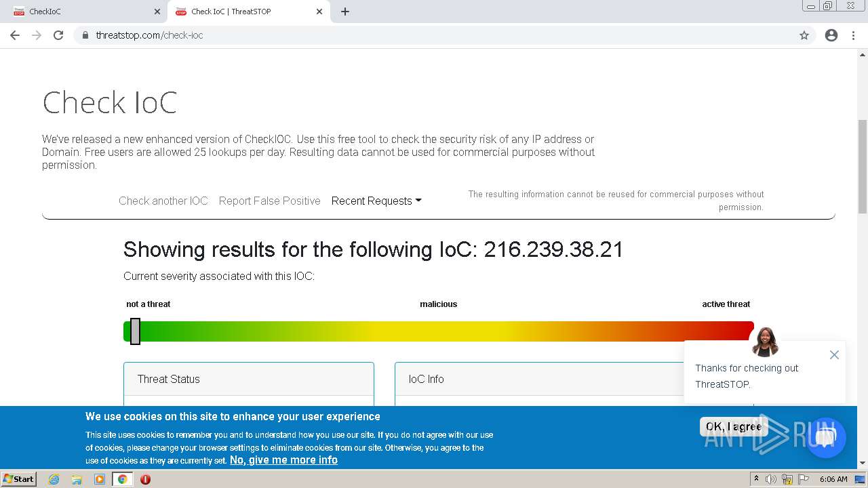The height and width of the screenshot is (488, 868).
Task: Dismiss the chat popup with X
Action: [x=834, y=354]
